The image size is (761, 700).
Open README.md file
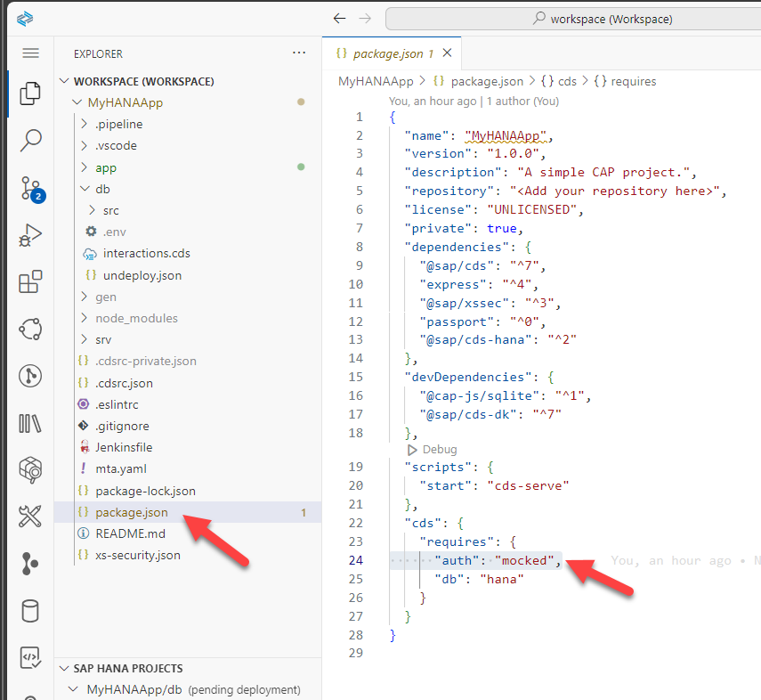pos(131,533)
